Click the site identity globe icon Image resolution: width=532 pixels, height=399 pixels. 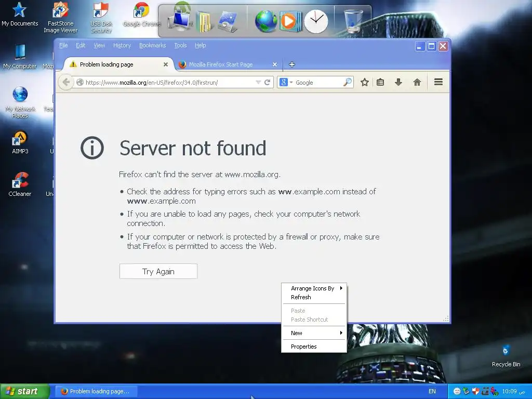click(x=80, y=83)
